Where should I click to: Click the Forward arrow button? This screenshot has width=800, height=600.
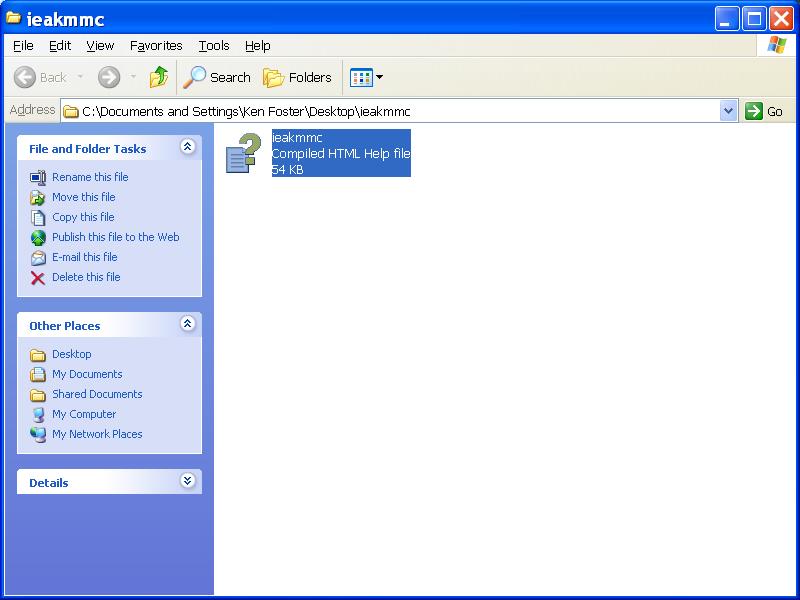(x=109, y=78)
